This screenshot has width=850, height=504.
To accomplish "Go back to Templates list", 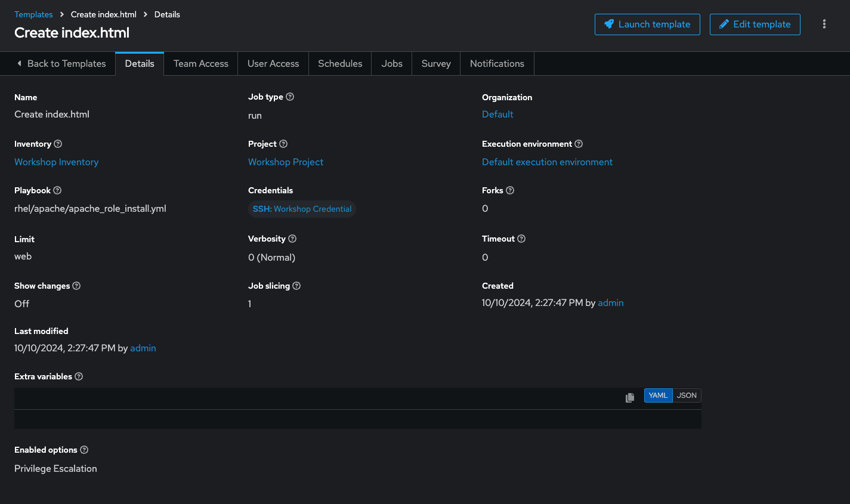I will click(61, 64).
